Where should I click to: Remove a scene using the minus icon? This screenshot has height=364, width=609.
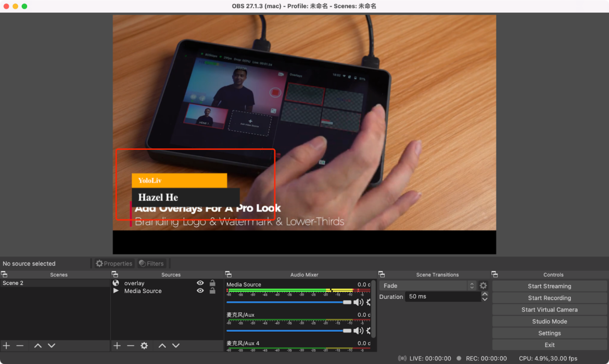click(20, 345)
